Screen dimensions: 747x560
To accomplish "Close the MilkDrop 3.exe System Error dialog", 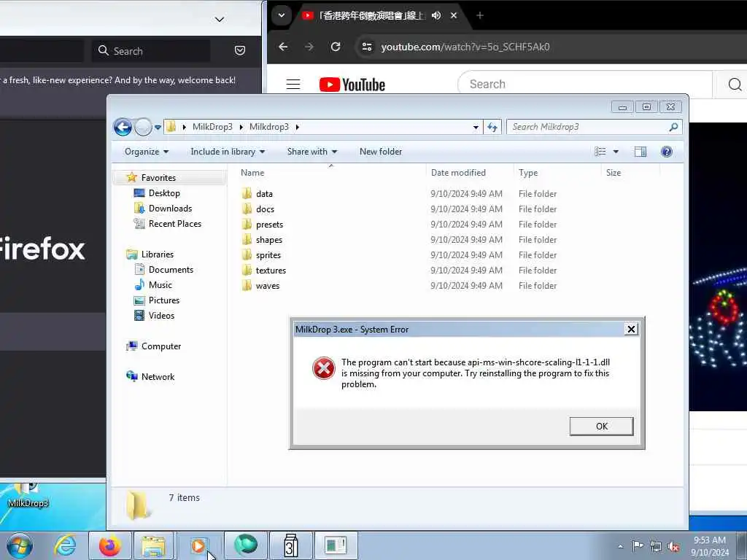I will coord(631,329).
